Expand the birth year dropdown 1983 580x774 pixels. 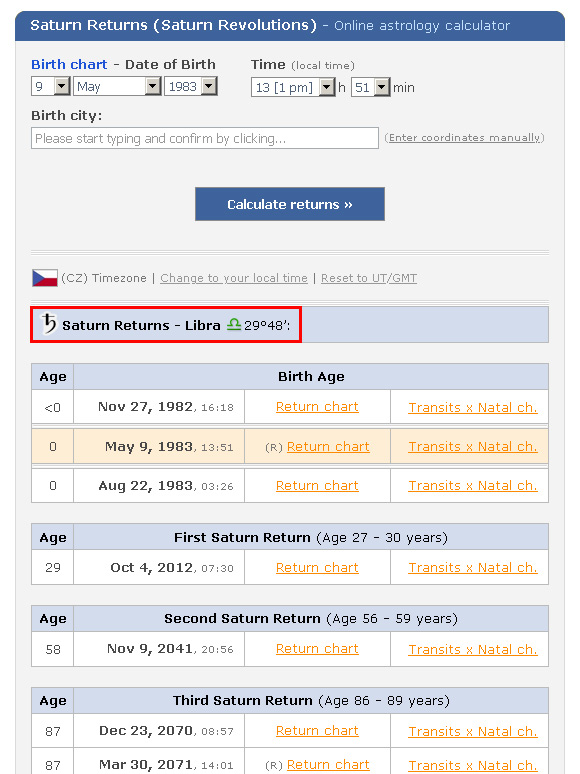[191, 86]
